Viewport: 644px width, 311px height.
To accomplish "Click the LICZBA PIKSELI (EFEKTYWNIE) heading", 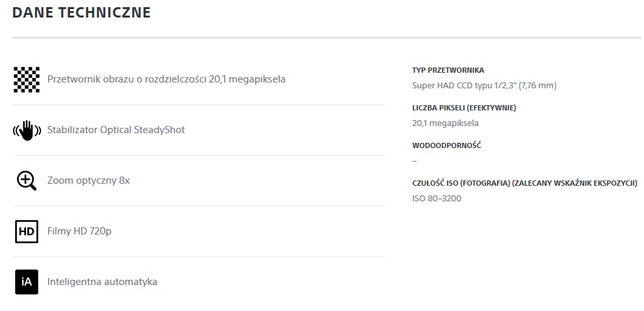I will click(x=464, y=108).
